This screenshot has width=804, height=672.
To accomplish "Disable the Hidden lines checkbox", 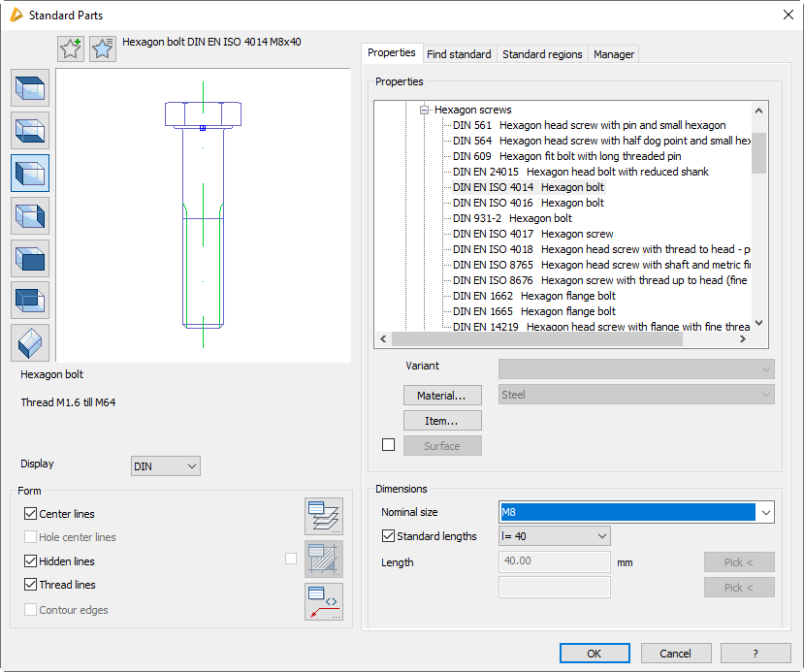I will pyautogui.click(x=31, y=561).
